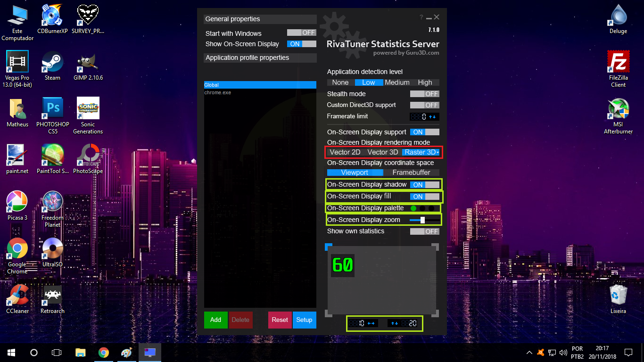This screenshot has width=644, height=362.
Task: Open Google Chrome from the taskbar
Action: click(x=103, y=352)
